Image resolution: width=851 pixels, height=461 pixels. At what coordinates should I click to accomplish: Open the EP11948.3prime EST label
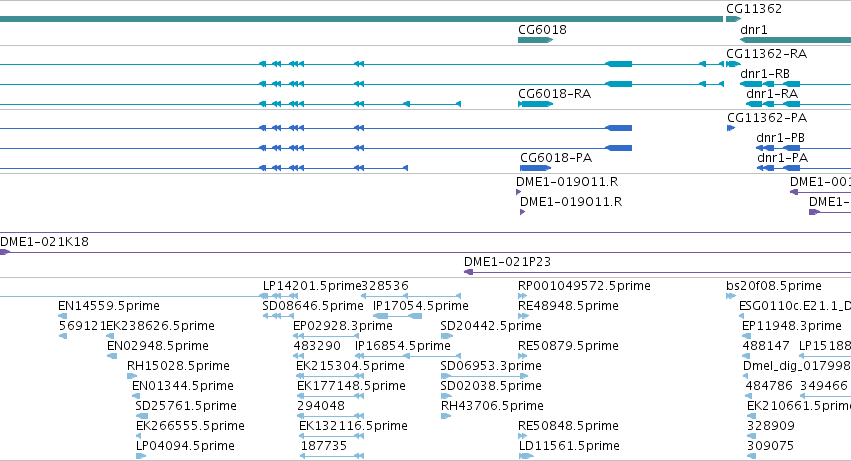pos(792,326)
